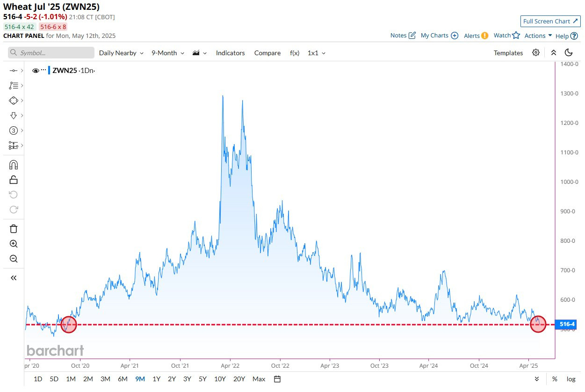Expand the shapes tool submenu arrow

(22, 101)
